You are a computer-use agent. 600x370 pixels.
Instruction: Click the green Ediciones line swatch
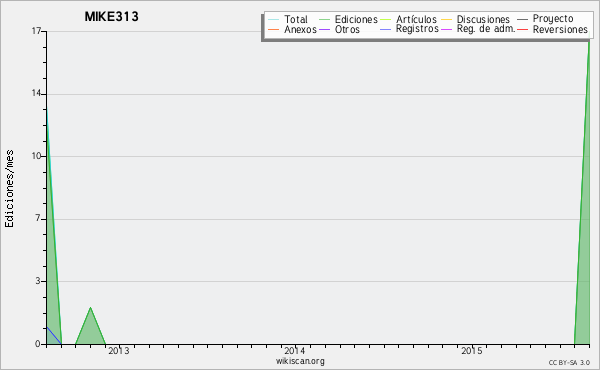click(324, 20)
